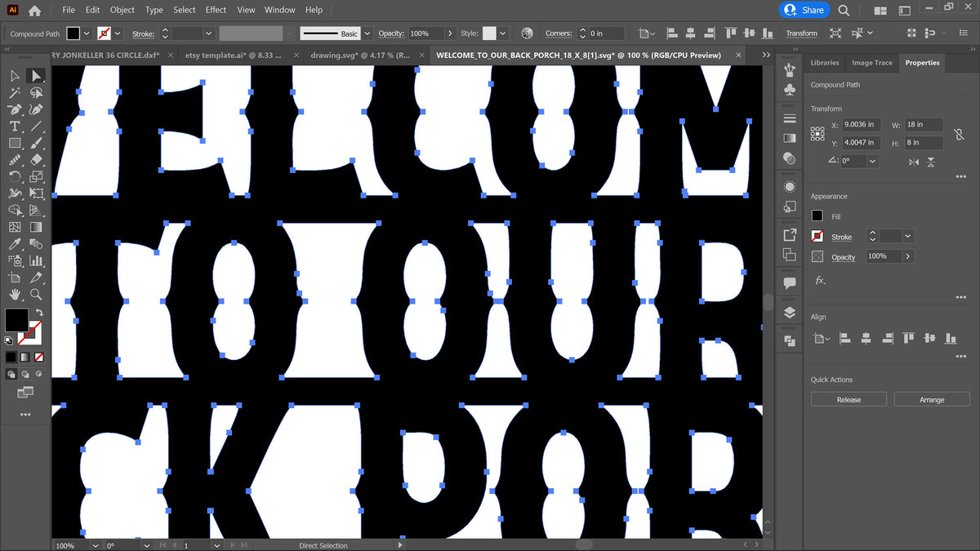
Task: Select the Hand tool
Action: [x=15, y=294]
